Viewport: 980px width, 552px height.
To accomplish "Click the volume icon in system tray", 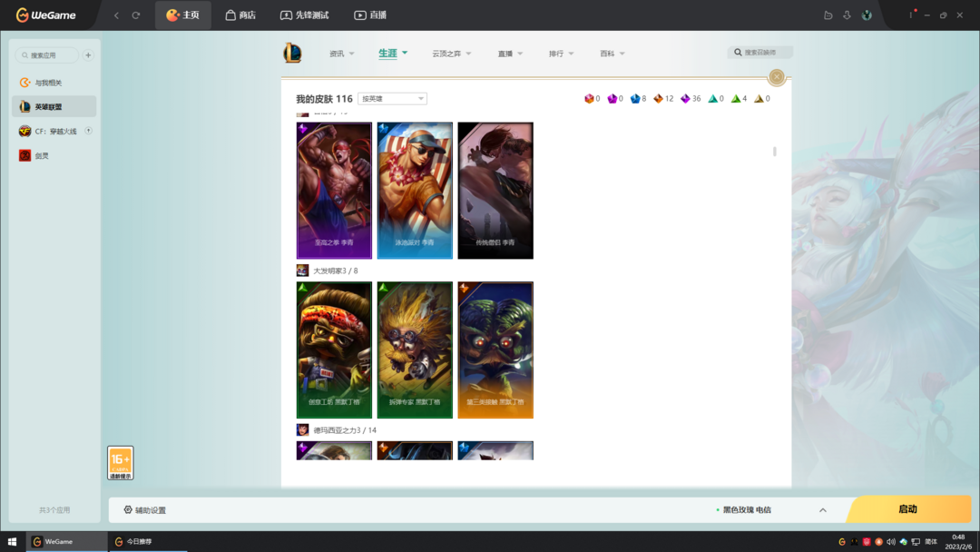I will [x=891, y=542].
